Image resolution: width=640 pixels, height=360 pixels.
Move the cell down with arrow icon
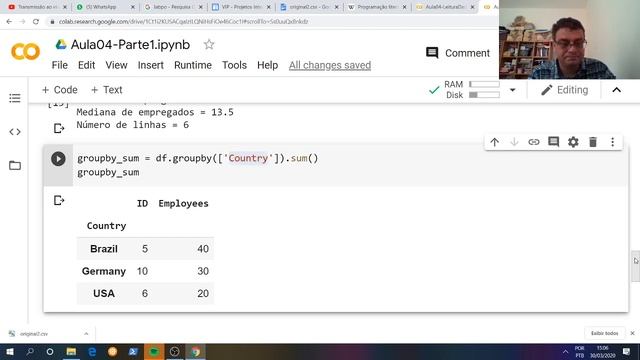coord(514,142)
